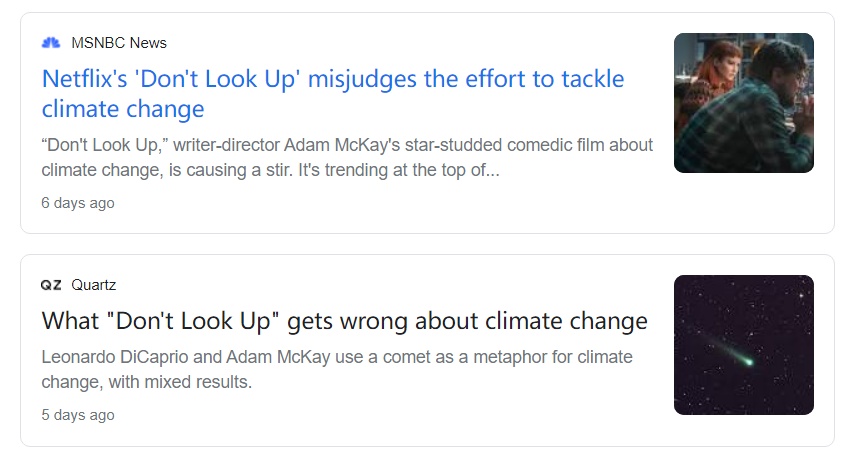Open the MSNBC 'Don't Look Up' misjudges headline

(333, 94)
